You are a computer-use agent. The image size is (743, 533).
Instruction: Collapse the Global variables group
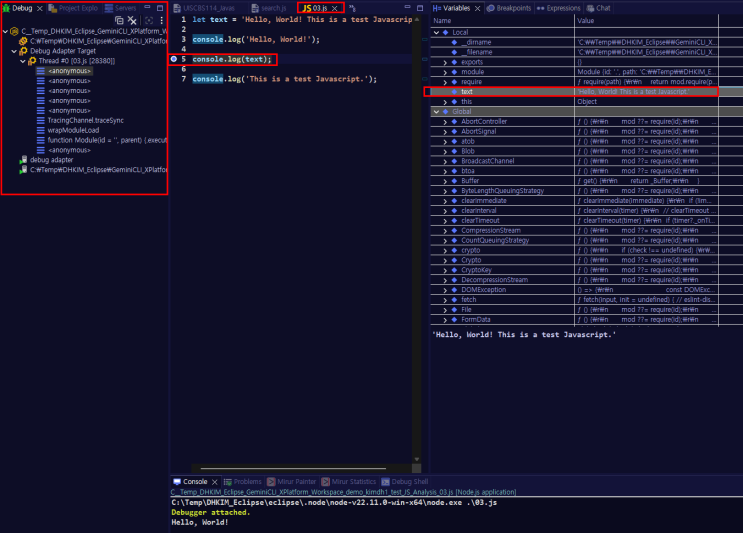(x=436, y=112)
